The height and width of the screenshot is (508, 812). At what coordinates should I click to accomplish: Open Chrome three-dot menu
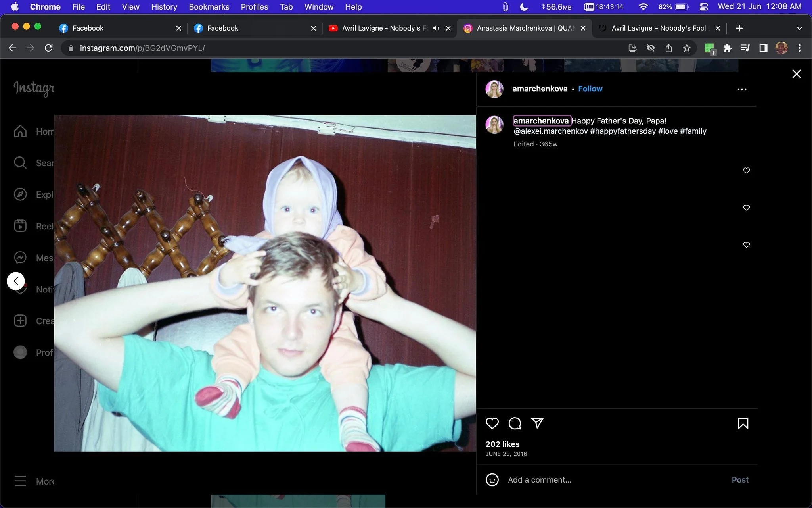pyautogui.click(x=799, y=48)
